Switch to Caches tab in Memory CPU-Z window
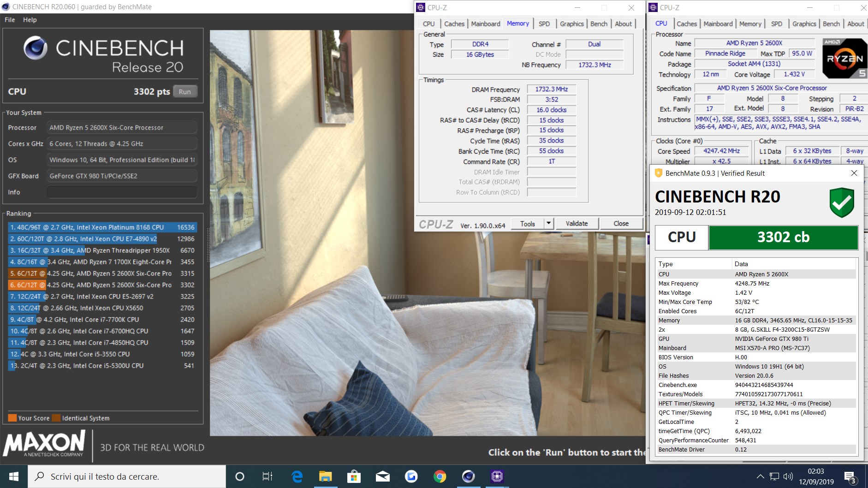 454,24
